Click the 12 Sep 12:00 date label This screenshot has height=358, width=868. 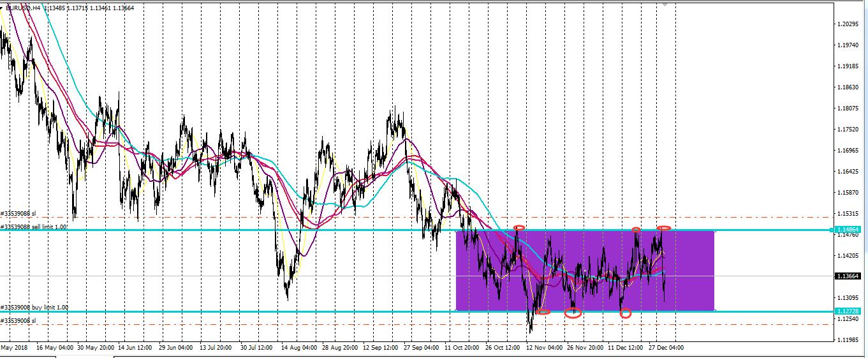pyautogui.click(x=381, y=348)
